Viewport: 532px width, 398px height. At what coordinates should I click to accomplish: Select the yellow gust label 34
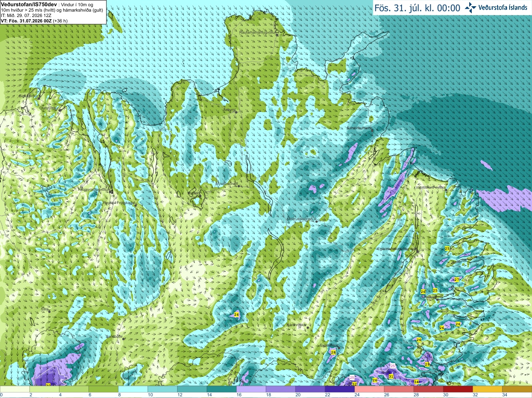point(416,381)
